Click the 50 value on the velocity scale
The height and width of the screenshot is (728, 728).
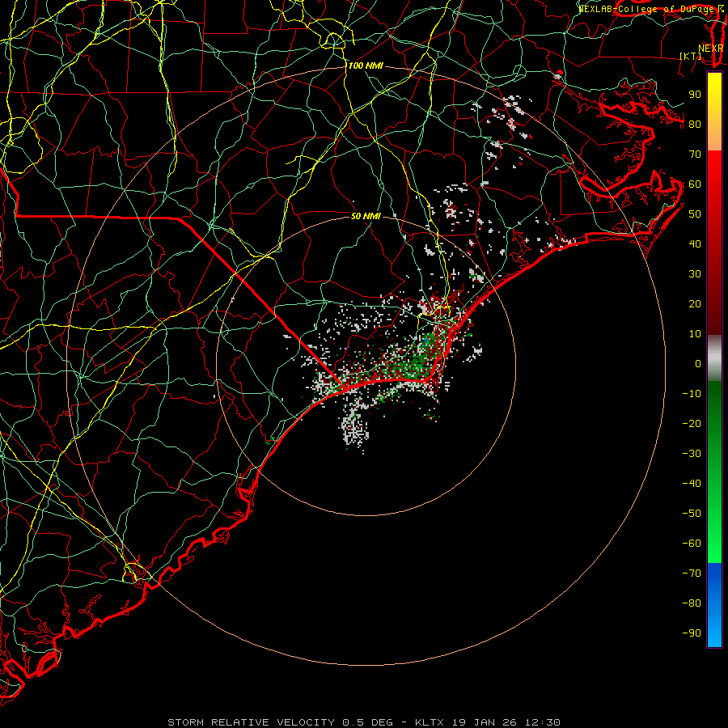[x=695, y=214]
